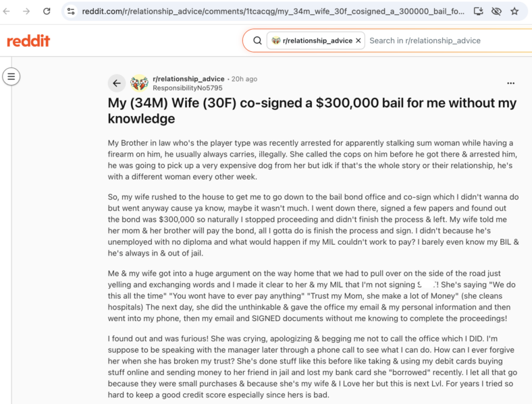This screenshot has height=404, width=532.
Task: Toggle the crossed-out eye tracking icon
Action: [x=496, y=11]
